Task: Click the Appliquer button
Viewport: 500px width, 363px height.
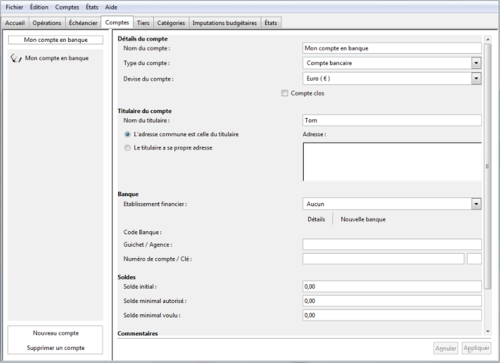Action: pyautogui.click(x=476, y=348)
